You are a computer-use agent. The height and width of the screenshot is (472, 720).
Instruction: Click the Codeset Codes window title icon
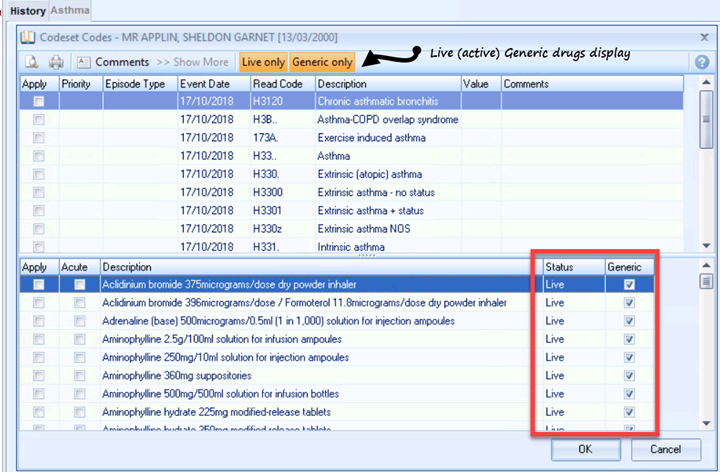coord(29,37)
